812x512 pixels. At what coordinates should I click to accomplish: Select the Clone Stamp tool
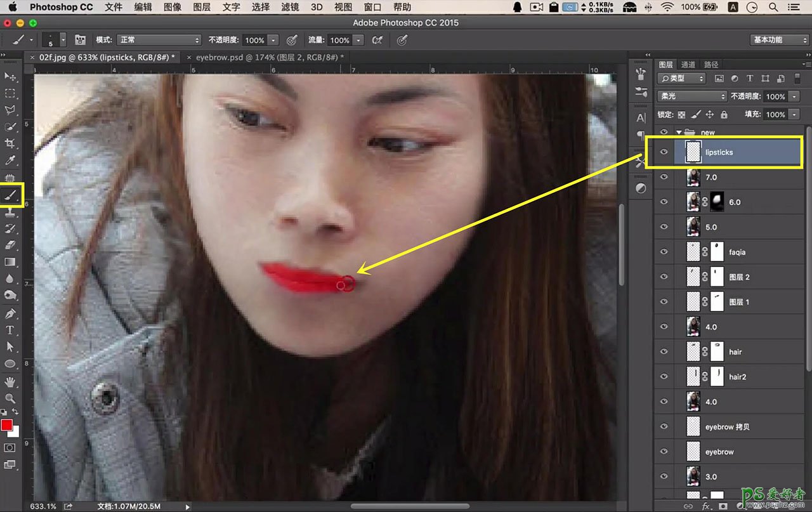pos(10,212)
